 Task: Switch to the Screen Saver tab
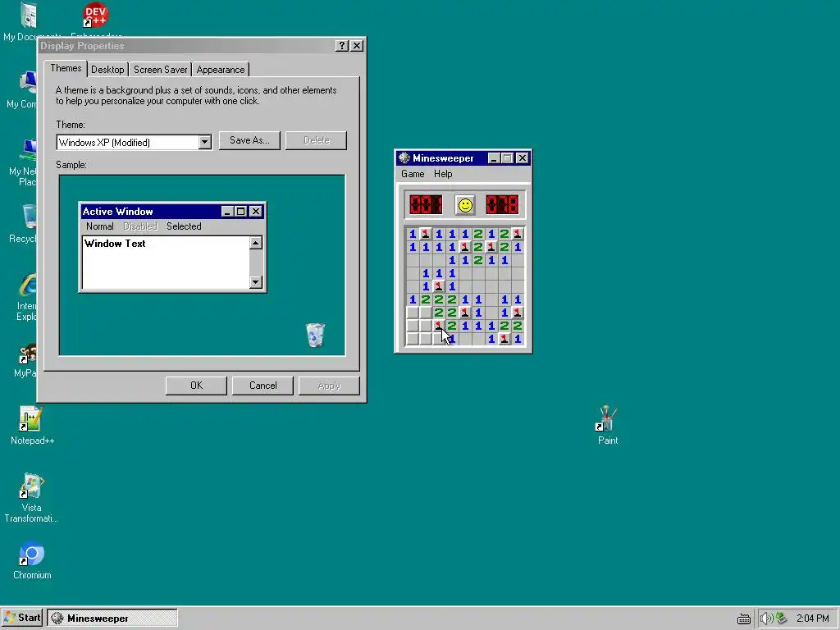(x=160, y=70)
